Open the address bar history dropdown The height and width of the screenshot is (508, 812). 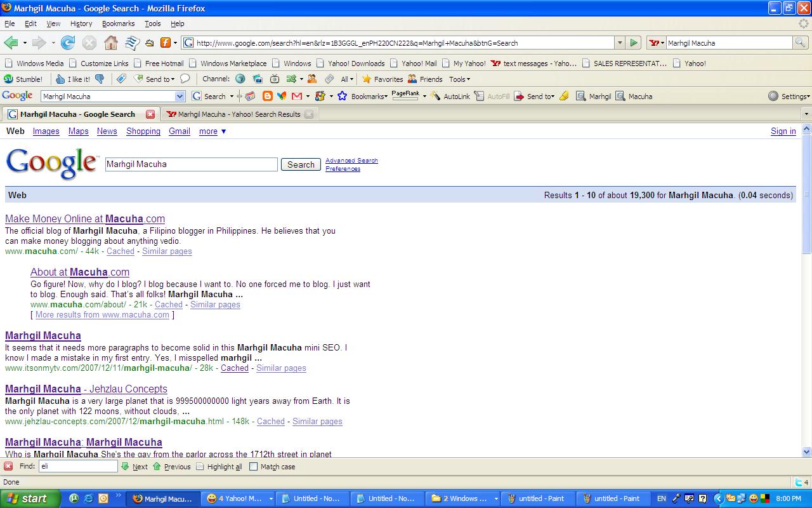click(620, 43)
